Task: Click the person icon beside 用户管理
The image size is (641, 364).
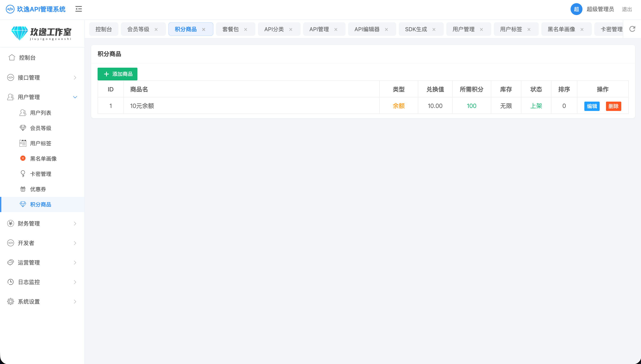Action: (x=10, y=97)
